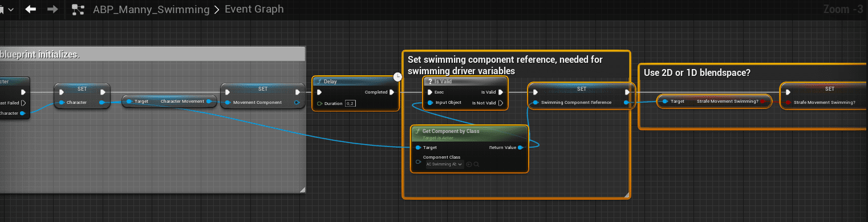
Task: Click exec input pin of Movement Component SET
Action: pos(228,92)
